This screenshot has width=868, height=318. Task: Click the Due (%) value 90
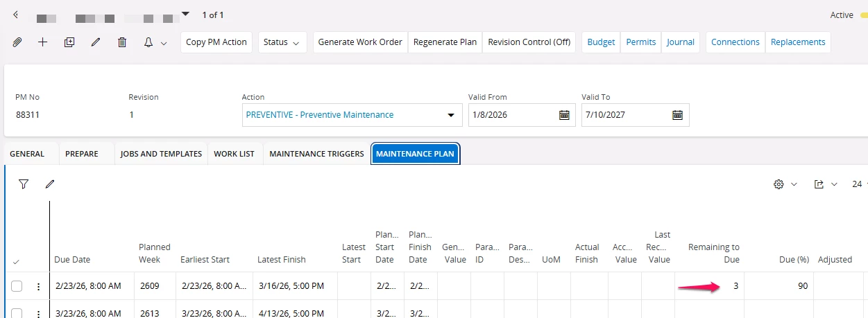802,286
